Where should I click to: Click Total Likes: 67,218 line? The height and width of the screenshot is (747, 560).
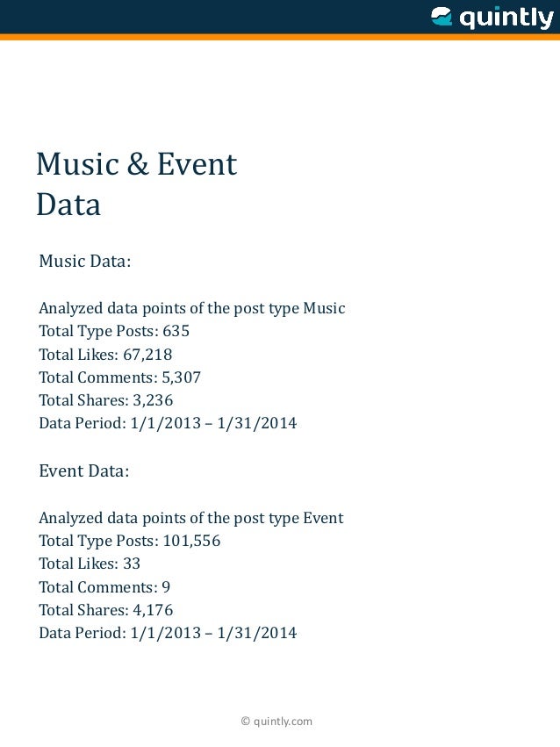105,354
